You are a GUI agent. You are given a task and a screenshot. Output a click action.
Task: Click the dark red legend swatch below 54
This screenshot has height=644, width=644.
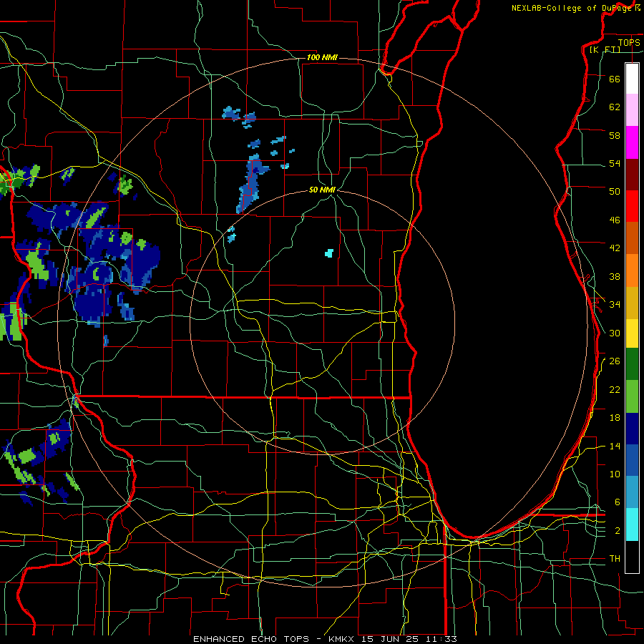click(x=632, y=175)
